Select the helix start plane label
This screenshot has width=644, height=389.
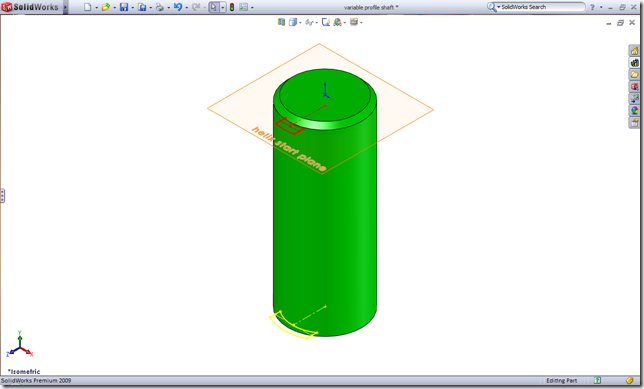289,150
